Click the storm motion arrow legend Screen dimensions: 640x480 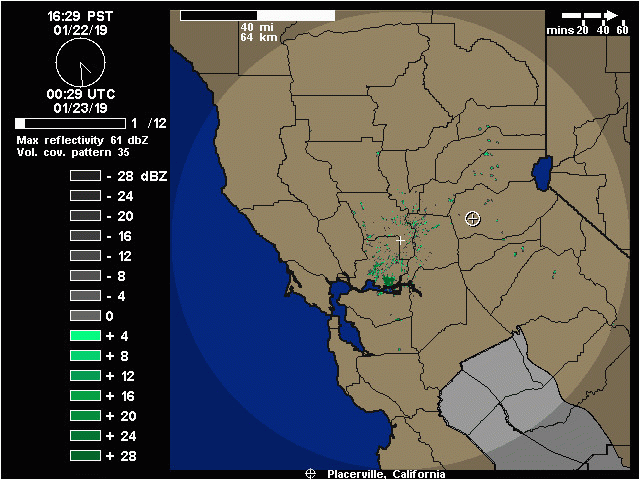coord(590,16)
